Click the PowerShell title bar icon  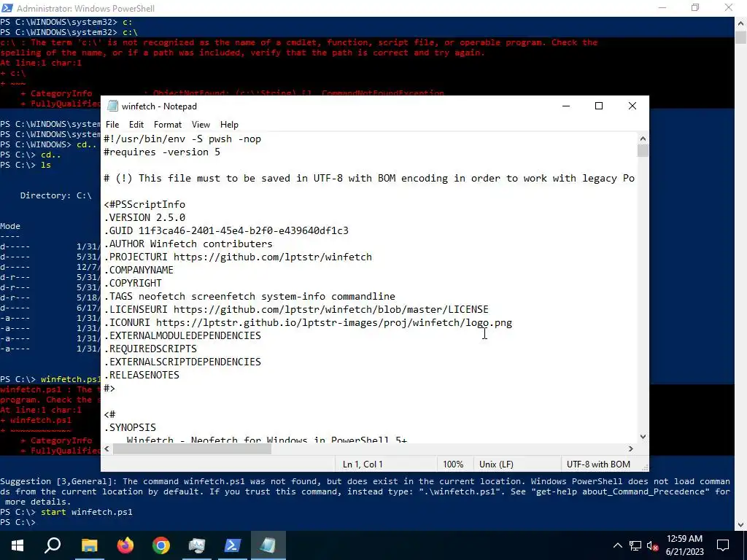7,8
